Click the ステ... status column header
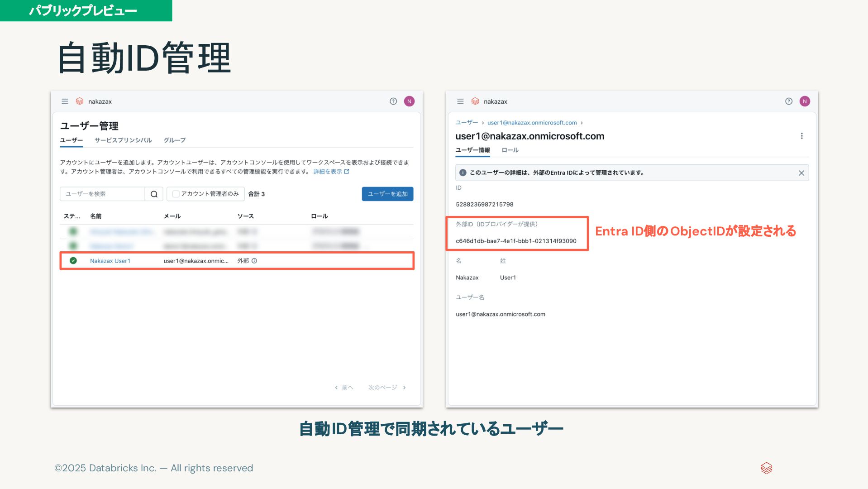The height and width of the screenshot is (489, 868). pyautogui.click(x=72, y=216)
